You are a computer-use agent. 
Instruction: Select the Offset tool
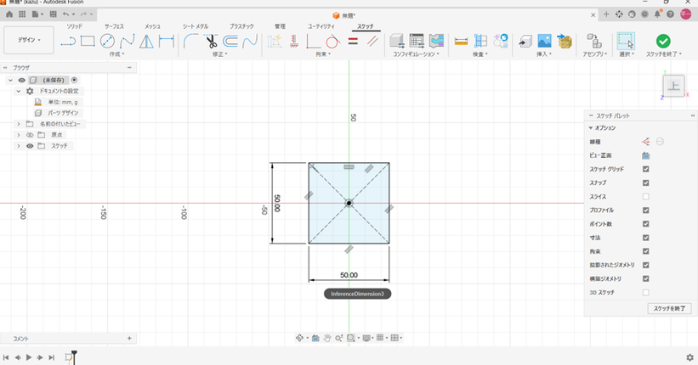[230, 41]
